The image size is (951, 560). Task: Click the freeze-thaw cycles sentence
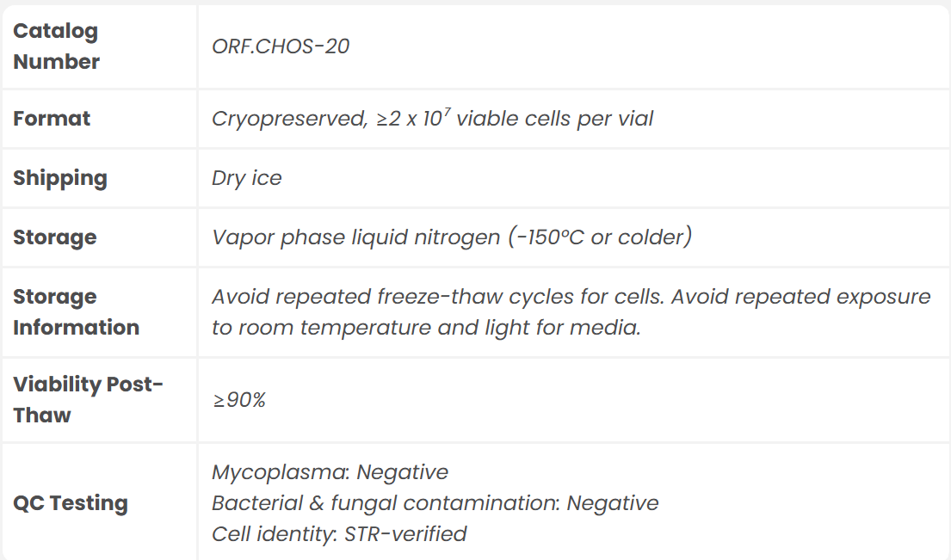(437, 297)
